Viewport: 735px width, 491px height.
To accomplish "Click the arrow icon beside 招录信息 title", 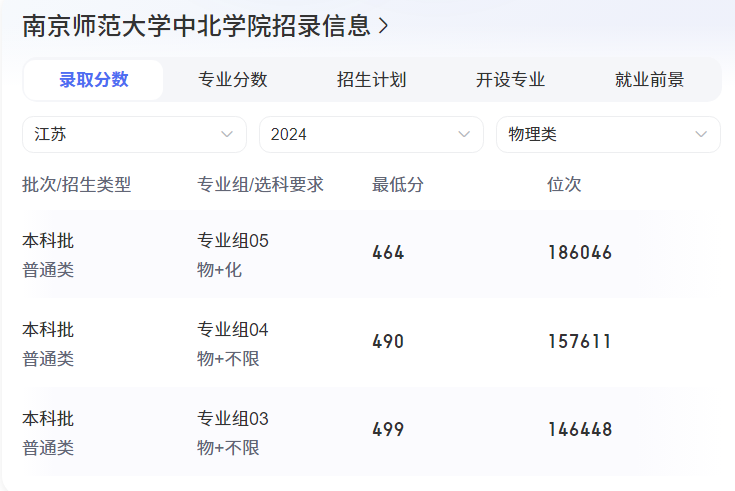I will (383, 26).
